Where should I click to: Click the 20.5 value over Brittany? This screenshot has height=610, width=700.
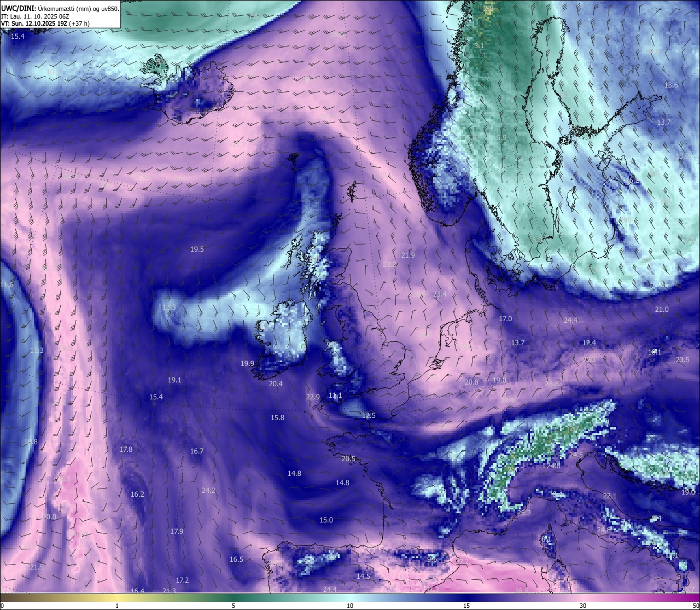click(x=348, y=458)
